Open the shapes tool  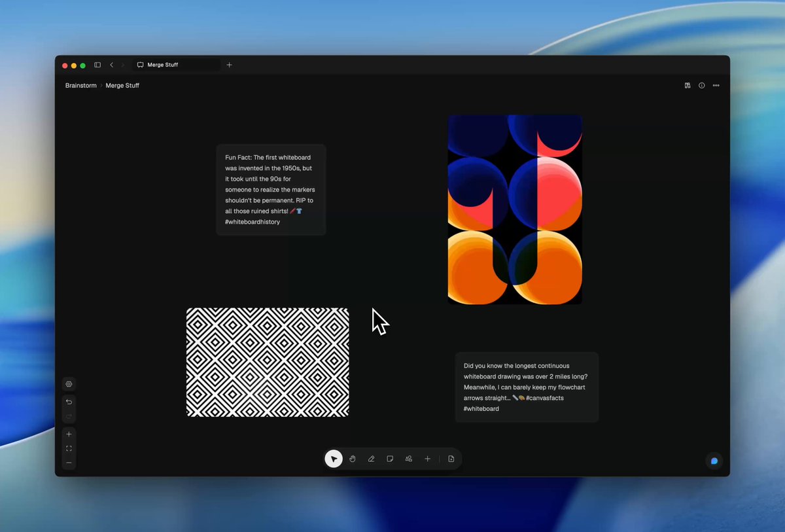[409, 459]
